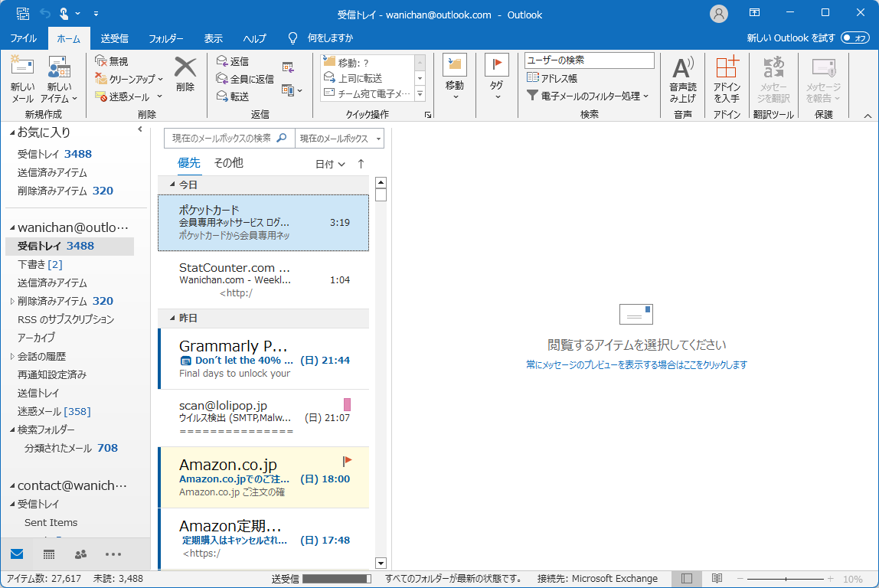Select the 移動: ? quick step

(368, 62)
